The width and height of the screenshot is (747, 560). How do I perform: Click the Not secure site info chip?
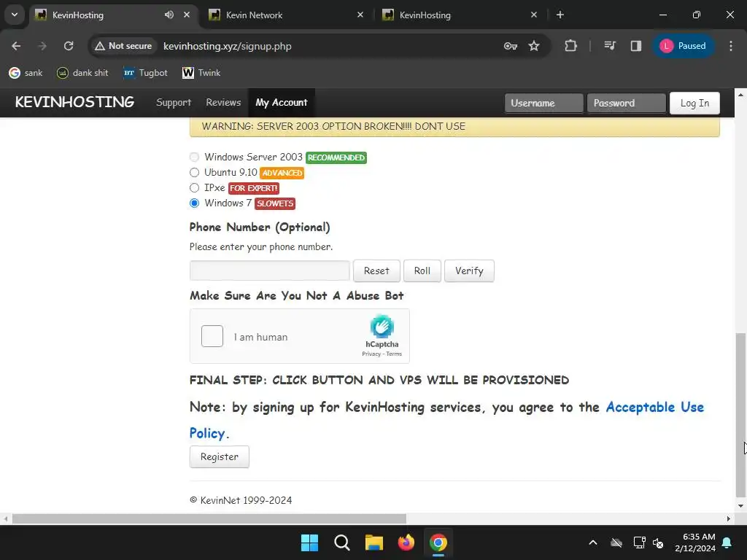point(123,46)
